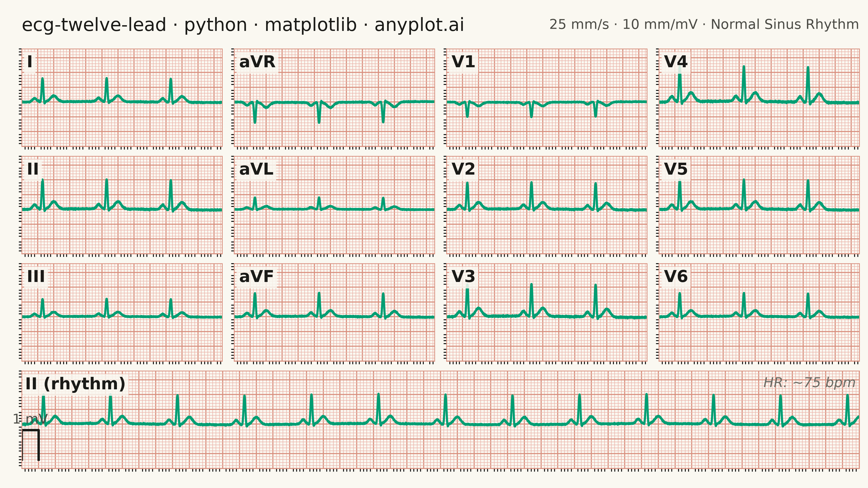Image resolution: width=868 pixels, height=488 pixels.
Task: Click the 1 mV calibration pulse marker
Action: point(31,445)
